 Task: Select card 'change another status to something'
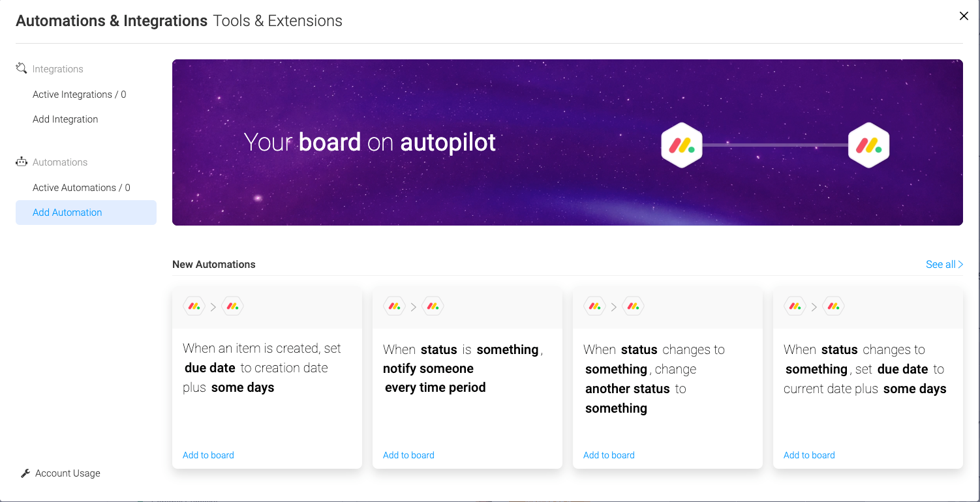pyautogui.click(x=667, y=377)
